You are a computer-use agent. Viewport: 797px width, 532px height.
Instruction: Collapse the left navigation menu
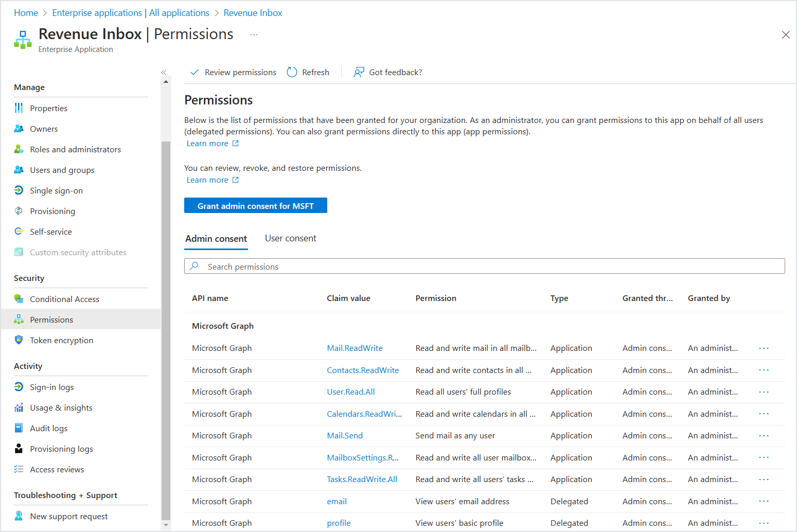164,73
